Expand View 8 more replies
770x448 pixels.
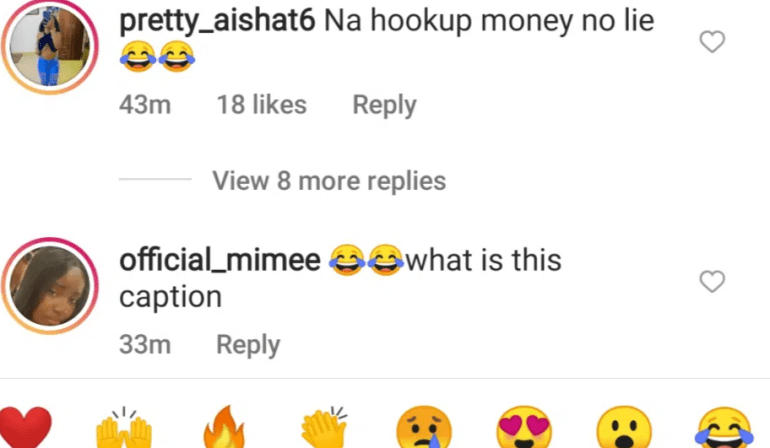[x=328, y=181]
